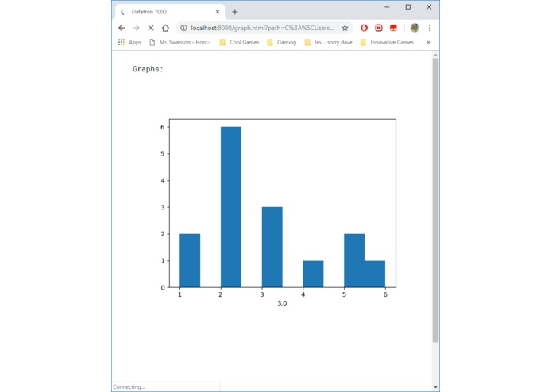552x392 pixels.
Task: Stop loading the page with X button
Action: click(151, 28)
